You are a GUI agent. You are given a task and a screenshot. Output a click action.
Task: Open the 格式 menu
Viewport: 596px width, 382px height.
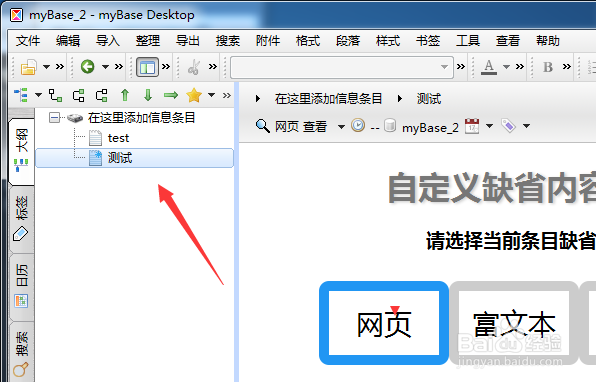coord(308,41)
